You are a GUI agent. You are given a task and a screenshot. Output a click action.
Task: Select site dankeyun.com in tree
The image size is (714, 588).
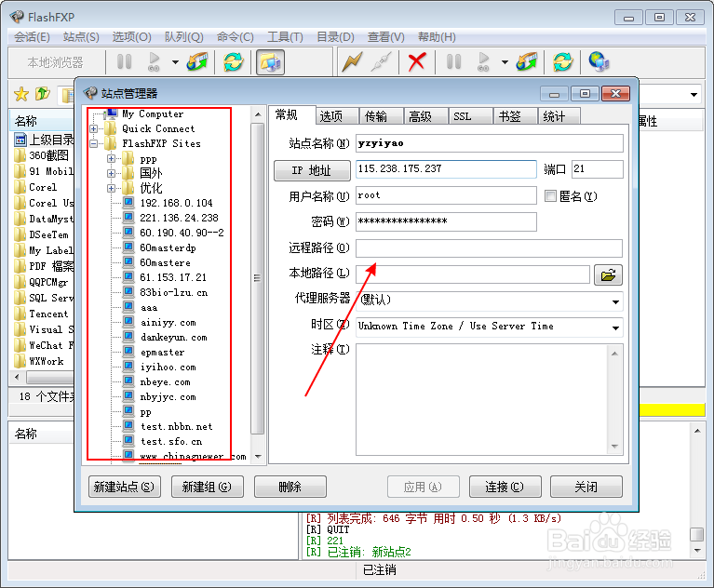tap(173, 338)
